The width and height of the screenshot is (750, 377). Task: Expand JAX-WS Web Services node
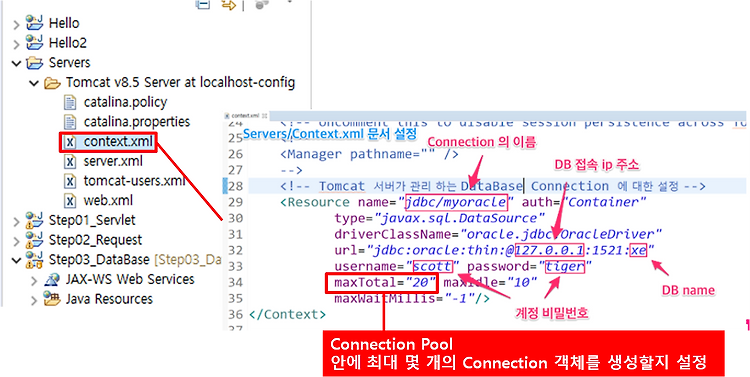click(33, 280)
